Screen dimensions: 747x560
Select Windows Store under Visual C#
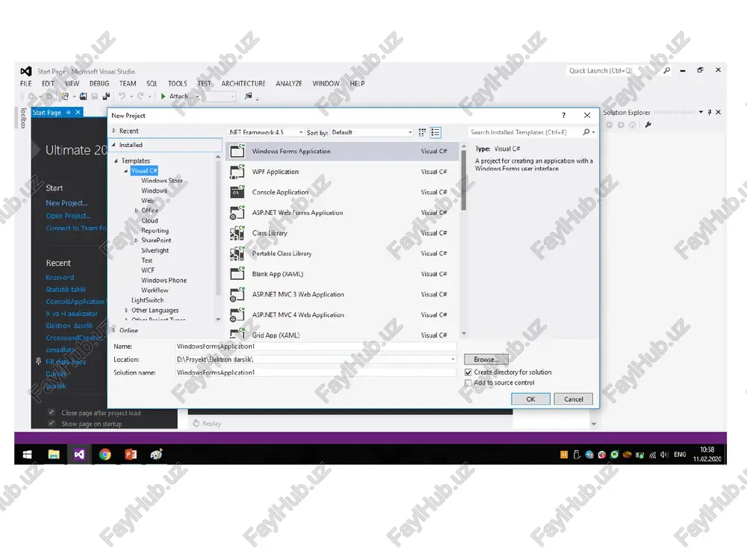coord(162,181)
